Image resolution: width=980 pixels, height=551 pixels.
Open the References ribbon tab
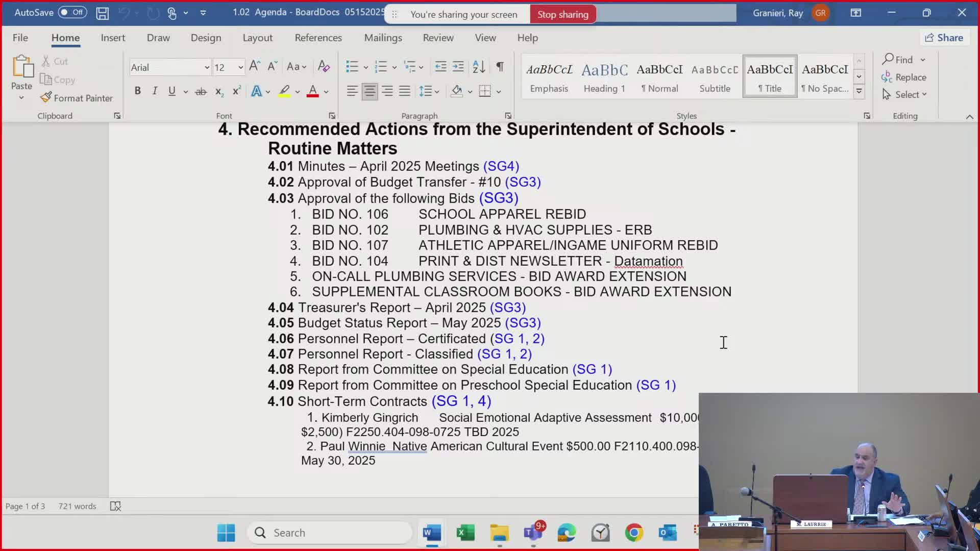click(x=318, y=38)
